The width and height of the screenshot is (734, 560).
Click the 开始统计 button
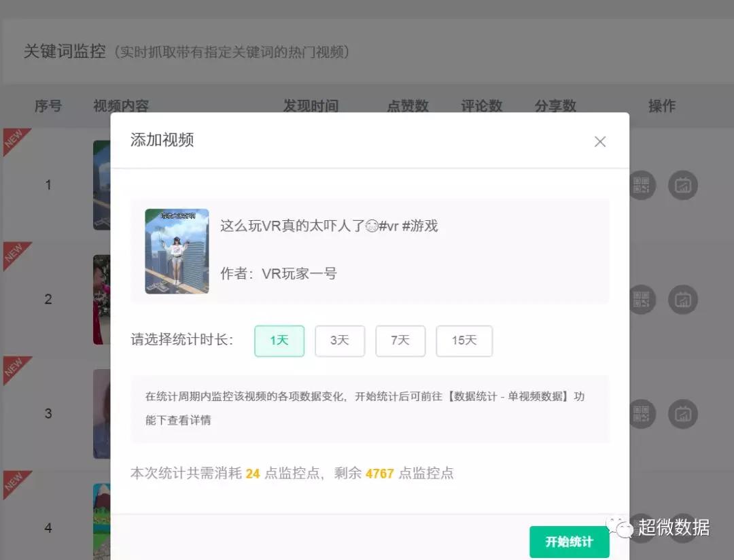point(570,542)
